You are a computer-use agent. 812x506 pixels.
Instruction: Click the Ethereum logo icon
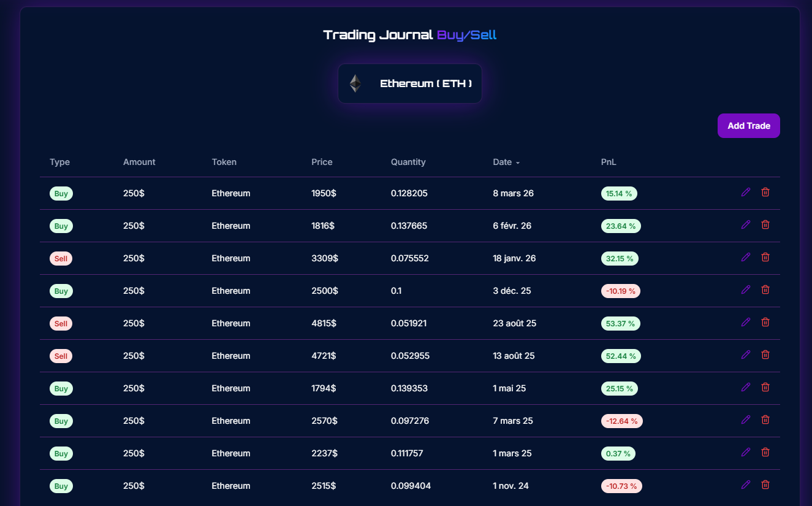355,83
